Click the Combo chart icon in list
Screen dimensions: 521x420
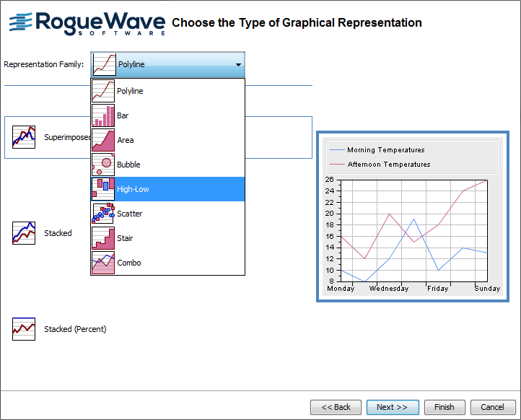tap(103, 263)
